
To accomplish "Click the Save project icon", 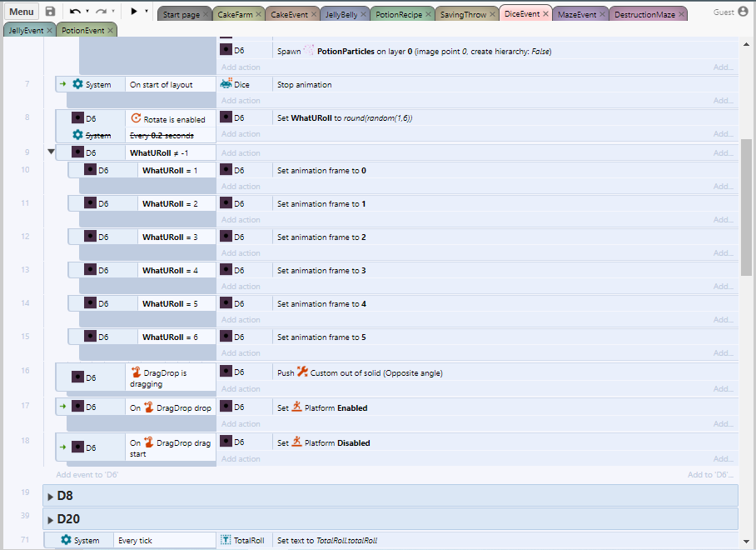I will [x=50, y=12].
